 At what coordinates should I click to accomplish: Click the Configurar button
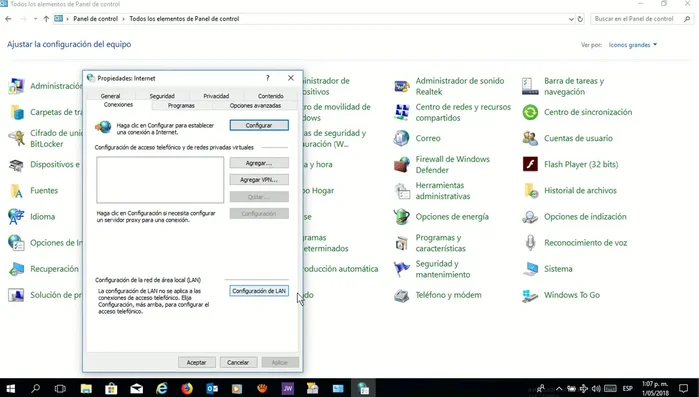(x=259, y=125)
